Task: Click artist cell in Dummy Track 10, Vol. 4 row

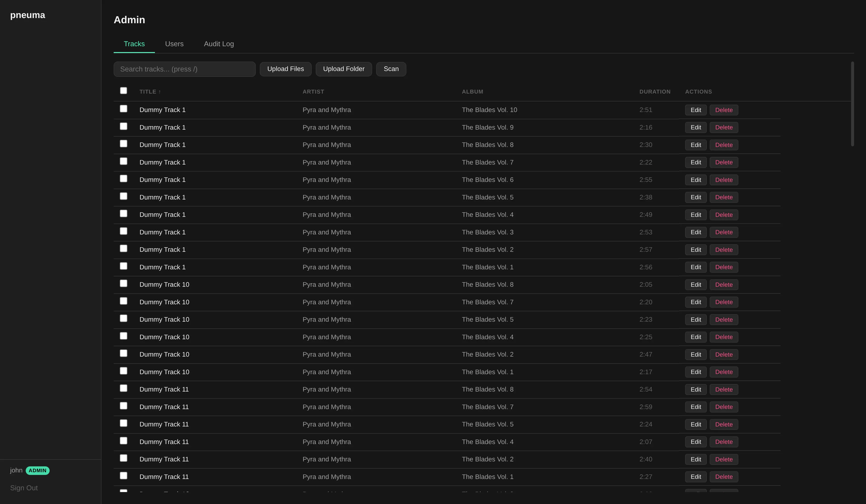Action: click(x=327, y=337)
